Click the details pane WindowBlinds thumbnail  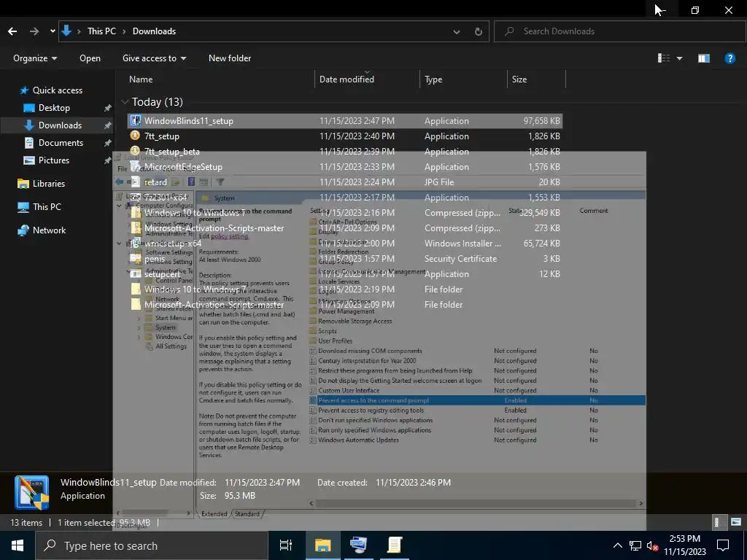(32, 492)
